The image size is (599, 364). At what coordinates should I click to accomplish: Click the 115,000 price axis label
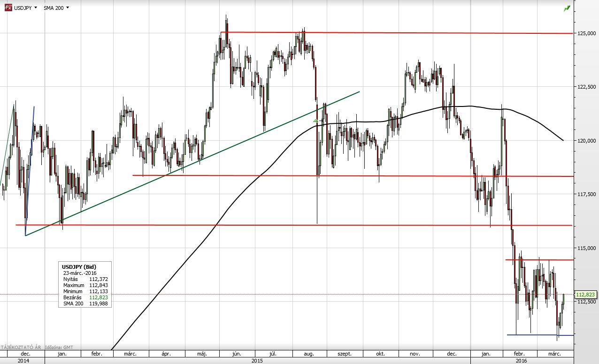pyautogui.click(x=587, y=248)
